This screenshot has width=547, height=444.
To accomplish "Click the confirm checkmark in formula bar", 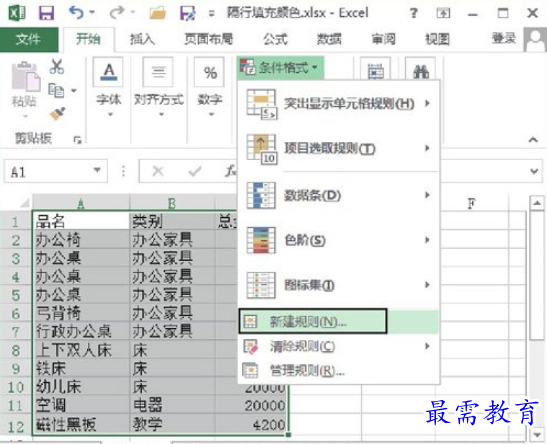I will pyautogui.click(x=195, y=171).
